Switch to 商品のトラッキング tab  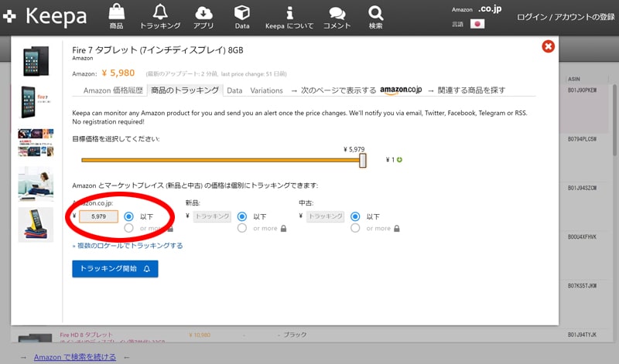pyautogui.click(x=185, y=90)
